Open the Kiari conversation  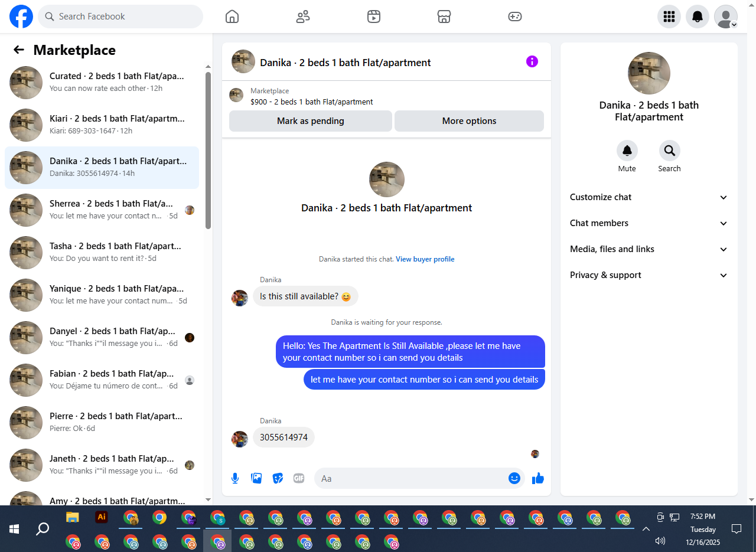[102, 125]
